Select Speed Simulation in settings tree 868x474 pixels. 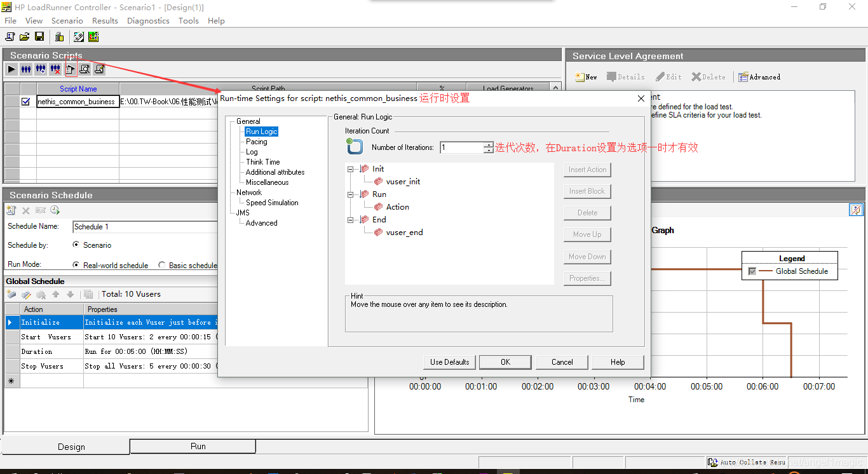pos(272,203)
